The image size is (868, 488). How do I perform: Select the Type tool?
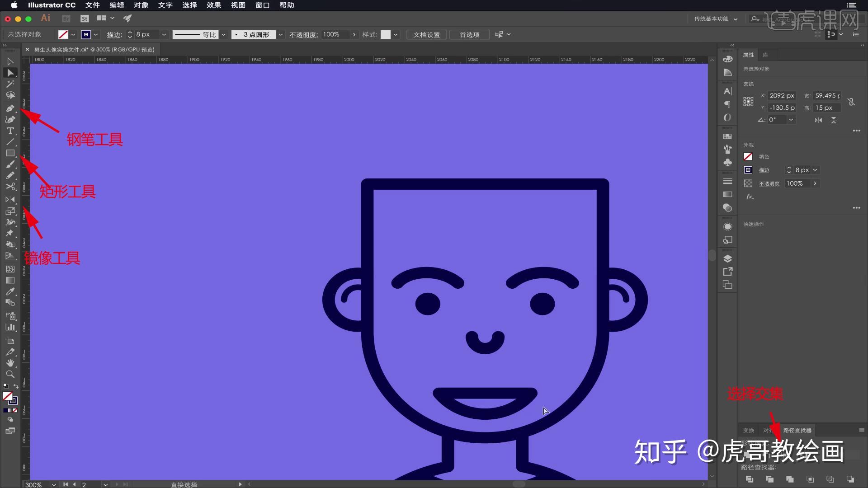coord(10,131)
